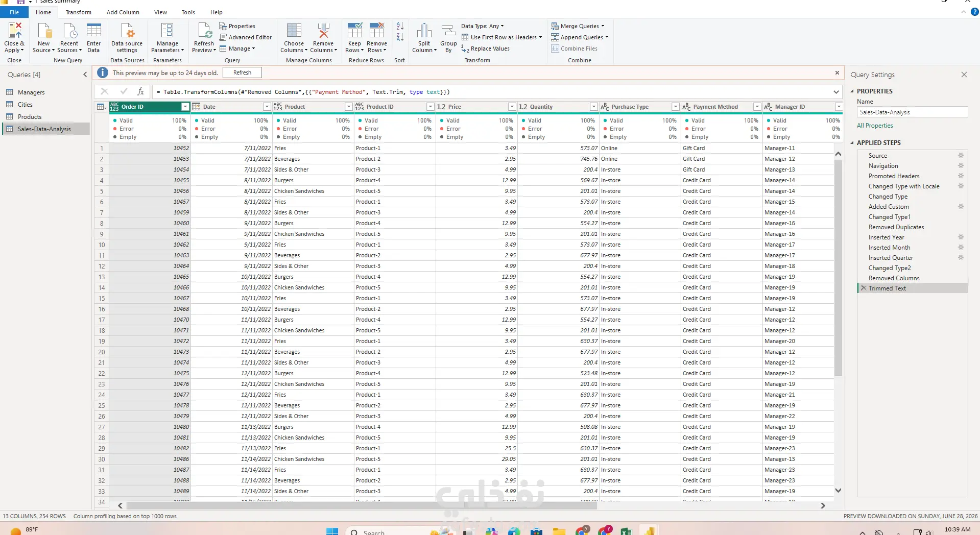Open query Properties from the ribbon
The width and height of the screenshot is (980, 535).
point(237,26)
